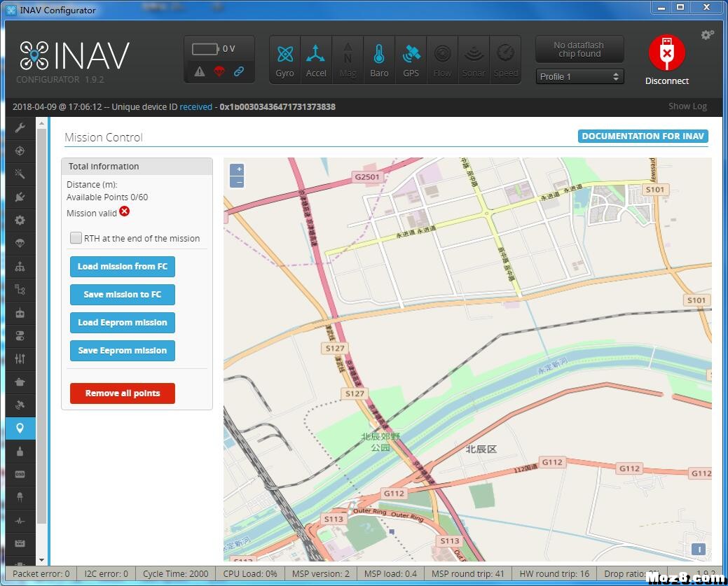Screen dimensions: 728x586
Task: Click the 北辰区 label on map
Action: pos(481,449)
